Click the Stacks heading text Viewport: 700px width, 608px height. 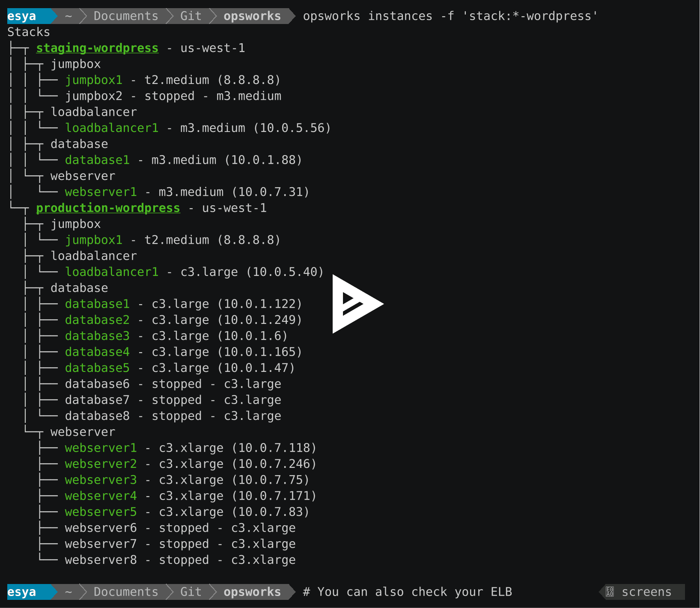coord(29,32)
